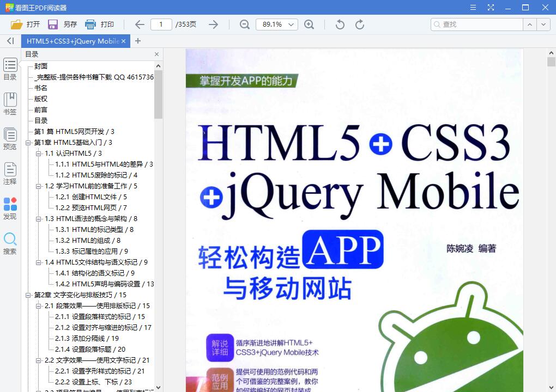Collapse the 1.1 认识HTML5 node
This screenshot has height=392, width=556.
click(38, 154)
